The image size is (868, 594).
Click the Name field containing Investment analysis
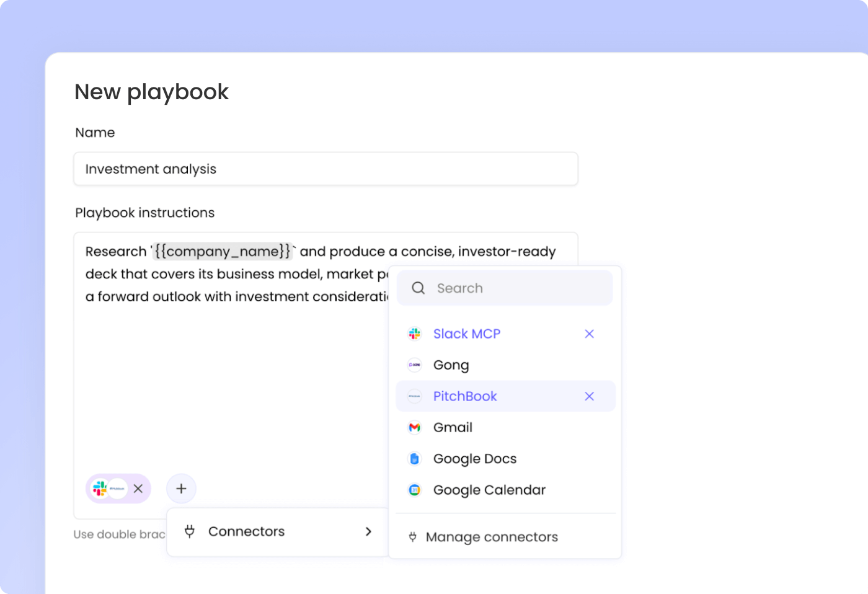click(326, 169)
